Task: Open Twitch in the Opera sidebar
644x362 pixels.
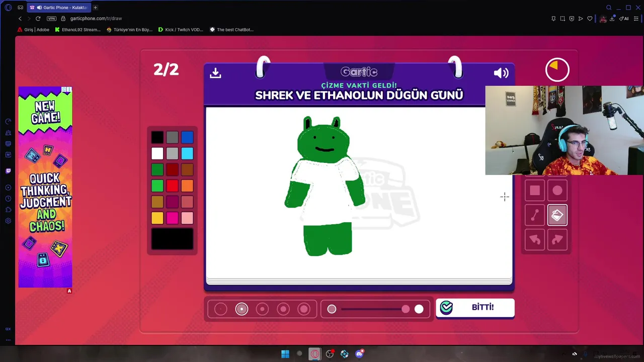Action: tap(8, 171)
